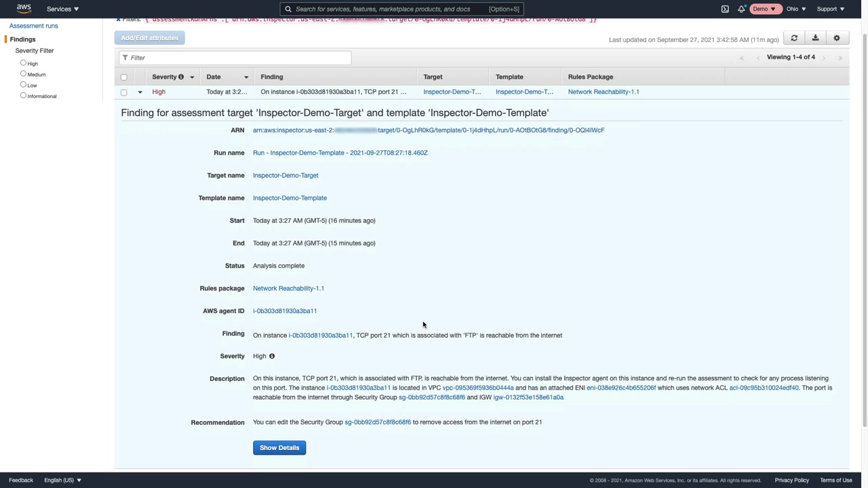Sort by Severity column arrow
The width and height of the screenshot is (868, 488).
pos(192,77)
